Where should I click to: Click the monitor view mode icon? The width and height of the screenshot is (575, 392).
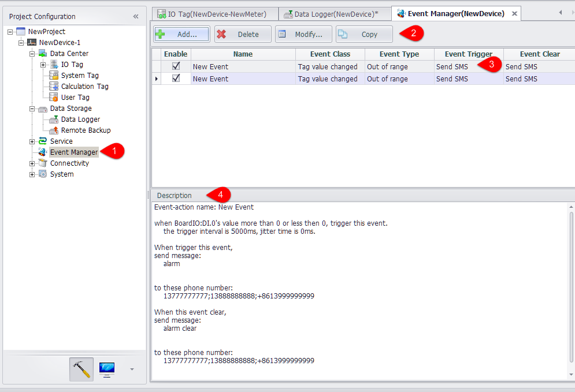coord(107,369)
